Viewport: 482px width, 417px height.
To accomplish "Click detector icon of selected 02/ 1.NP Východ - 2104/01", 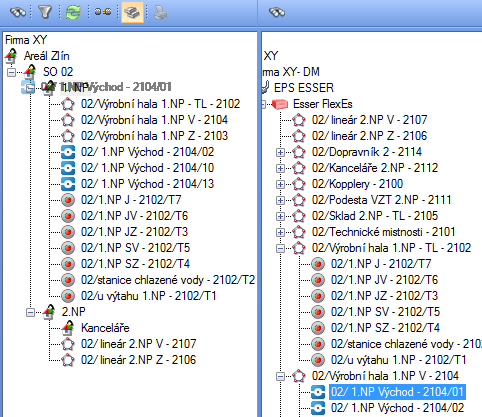I will [318, 392].
